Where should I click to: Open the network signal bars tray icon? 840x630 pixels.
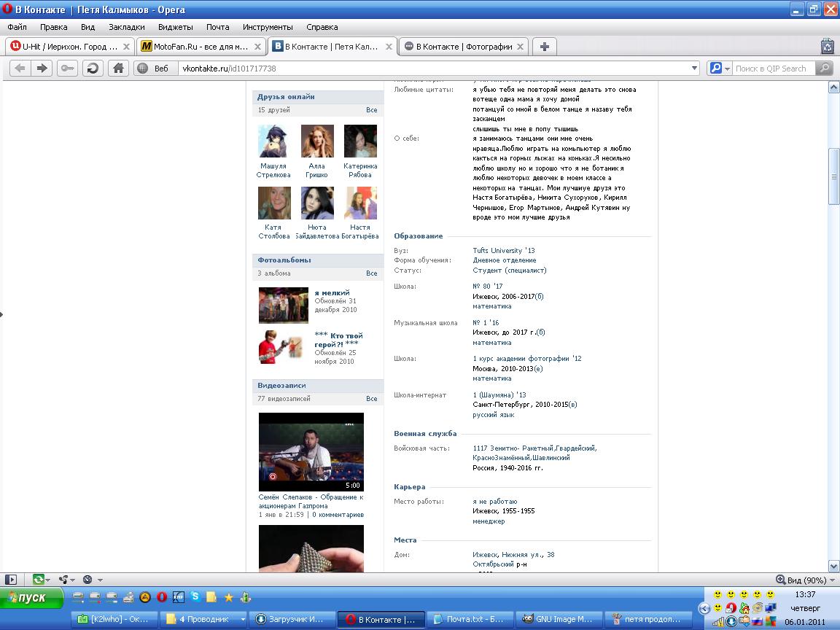click(717, 621)
